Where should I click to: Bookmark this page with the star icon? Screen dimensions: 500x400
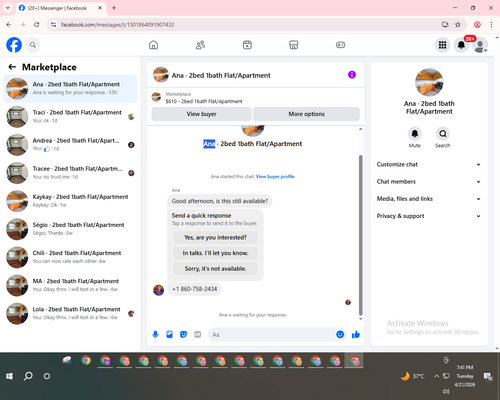coord(458,25)
